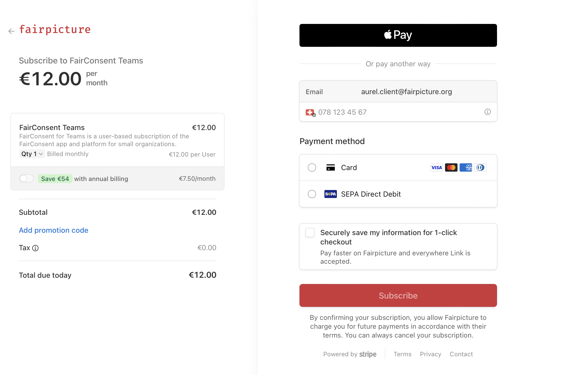Click the Add promotion code link

click(x=54, y=230)
